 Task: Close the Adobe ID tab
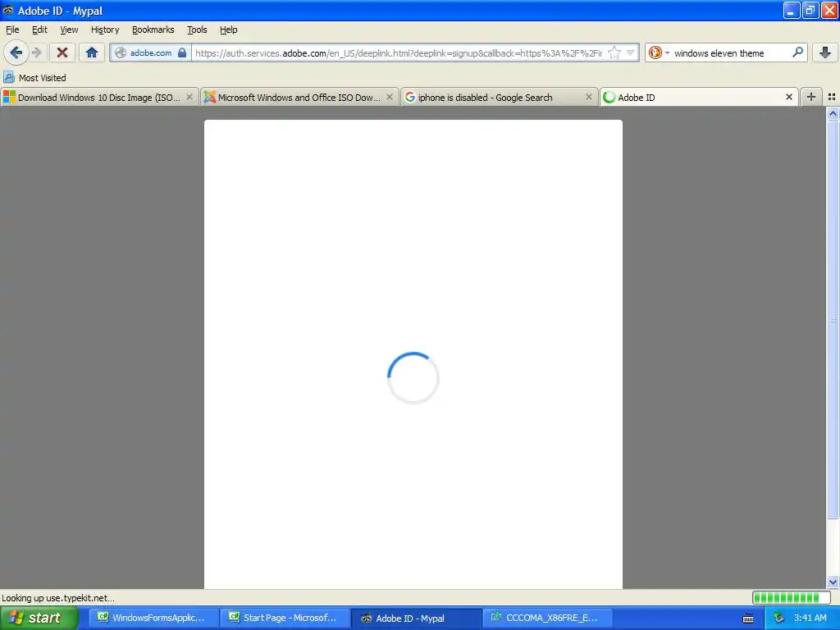pyautogui.click(x=788, y=97)
